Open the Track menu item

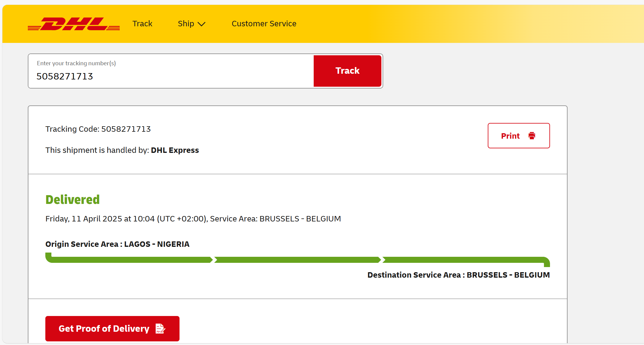tap(142, 24)
